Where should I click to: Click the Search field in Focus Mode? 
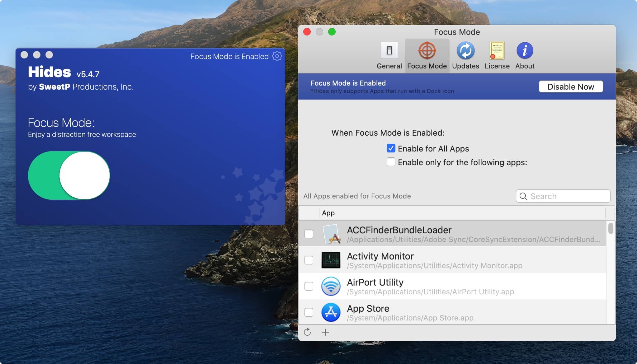(x=563, y=196)
